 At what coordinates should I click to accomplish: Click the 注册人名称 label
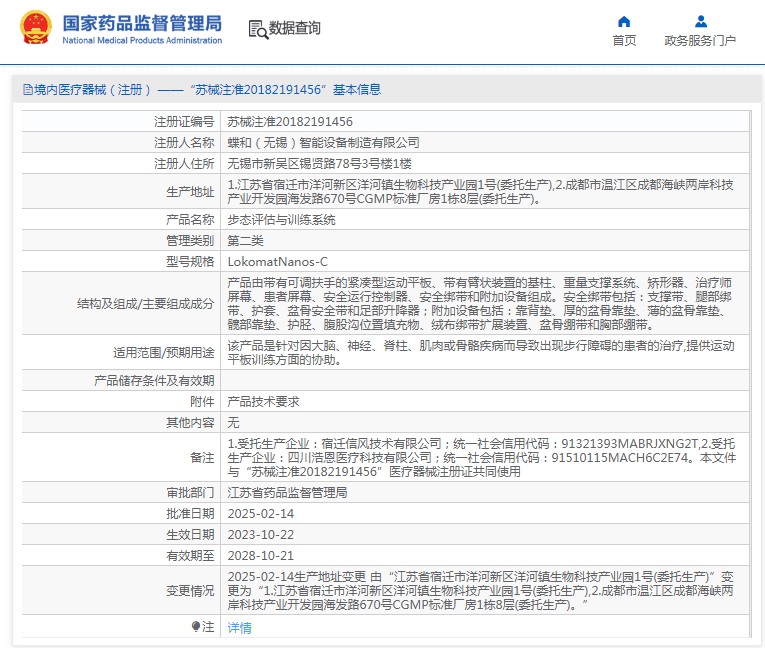tap(184, 142)
